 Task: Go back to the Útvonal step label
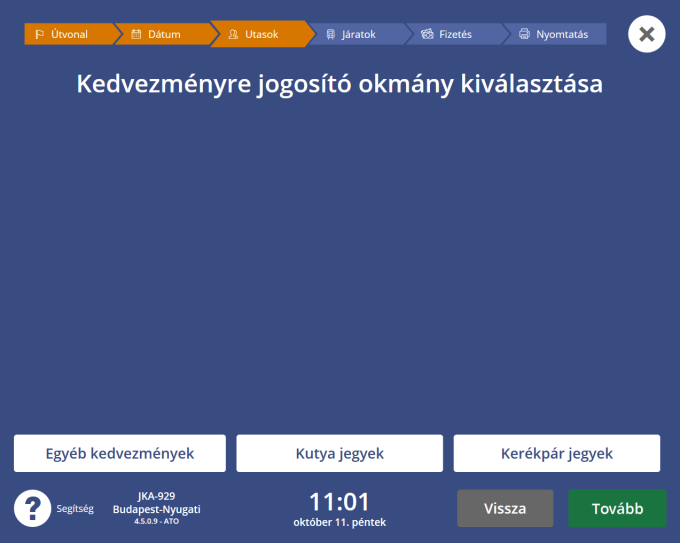[70, 35]
